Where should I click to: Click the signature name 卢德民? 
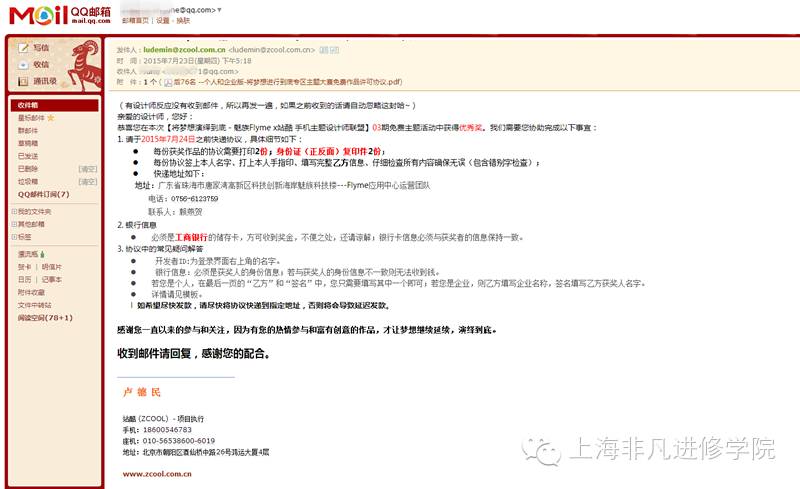point(142,392)
